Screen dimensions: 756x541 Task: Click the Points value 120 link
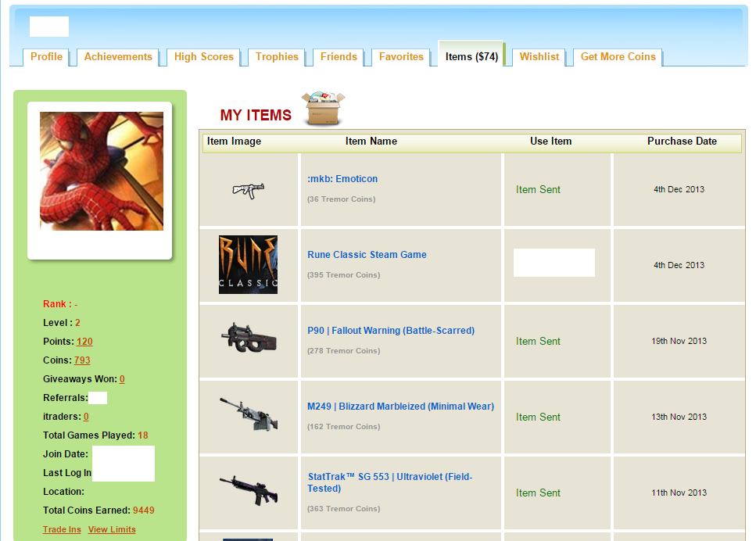click(84, 342)
